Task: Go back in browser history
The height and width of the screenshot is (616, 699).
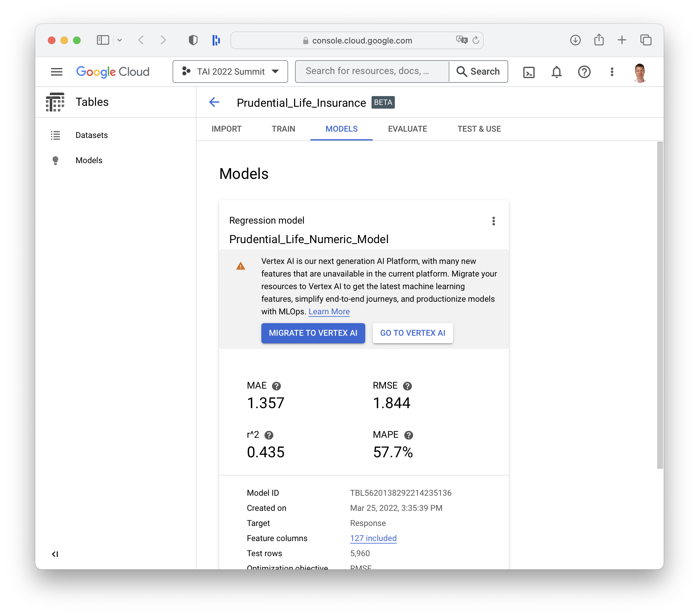Action: [141, 40]
